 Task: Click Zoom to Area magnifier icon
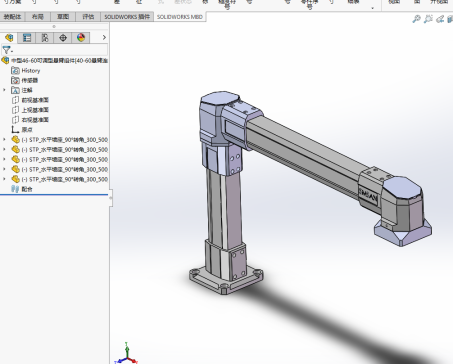click(428, 20)
